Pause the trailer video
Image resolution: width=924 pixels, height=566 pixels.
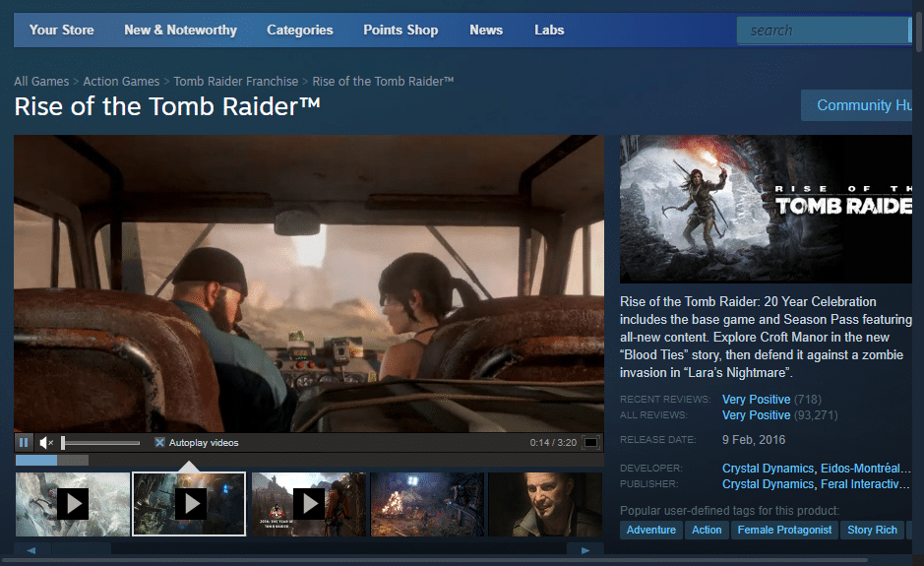[x=24, y=442]
